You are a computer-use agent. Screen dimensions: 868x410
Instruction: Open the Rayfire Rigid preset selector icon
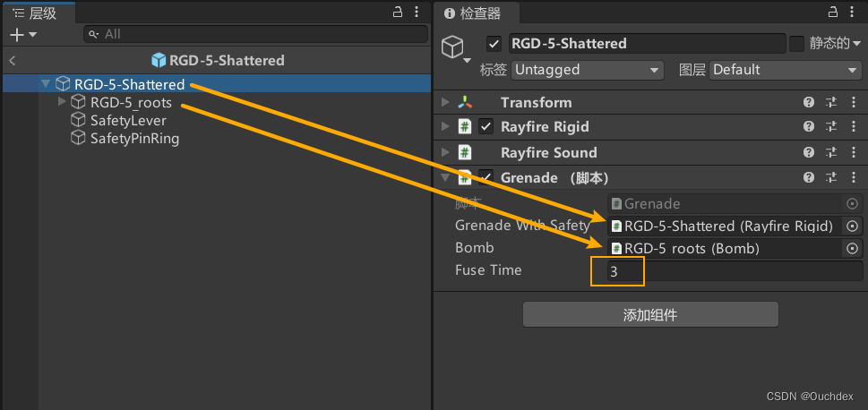tap(830, 127)
